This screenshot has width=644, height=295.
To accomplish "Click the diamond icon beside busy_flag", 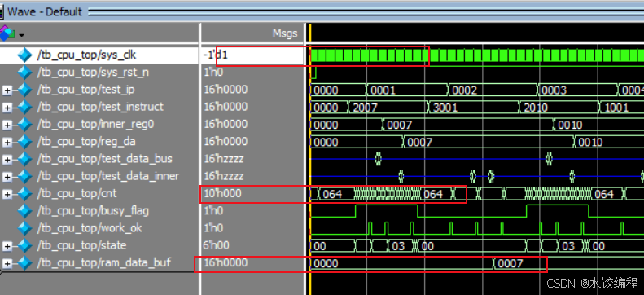I will click(x=24, y=211).
